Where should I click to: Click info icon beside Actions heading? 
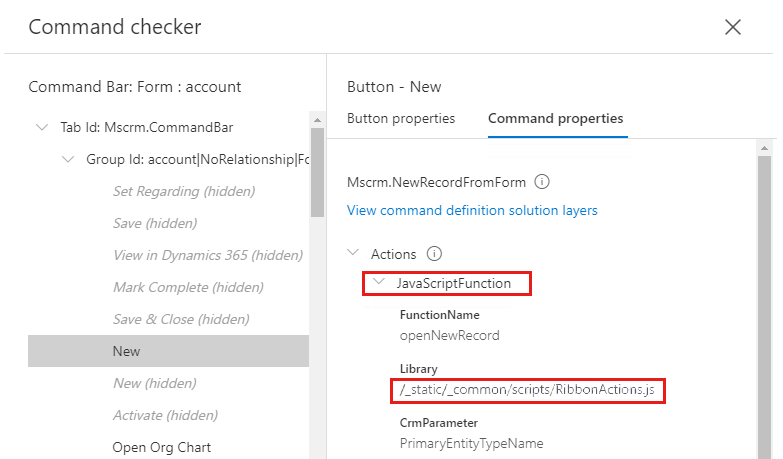pos(435,254)
